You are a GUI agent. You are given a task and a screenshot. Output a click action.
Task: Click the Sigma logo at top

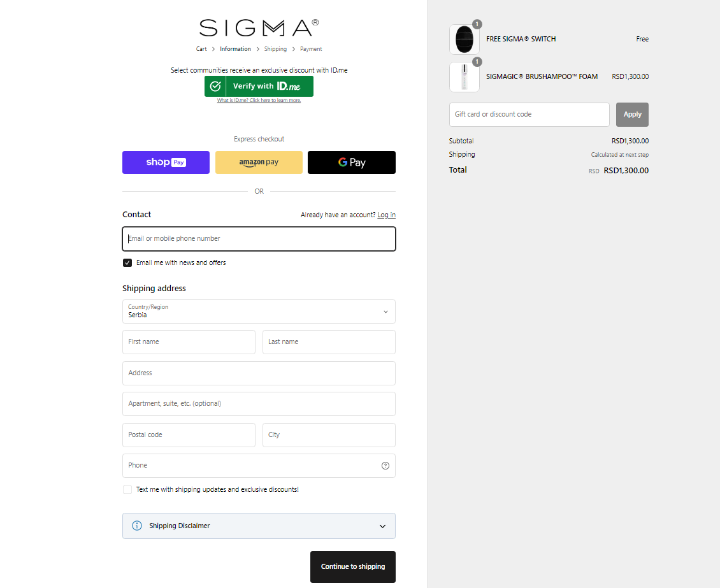click(259, 27)
